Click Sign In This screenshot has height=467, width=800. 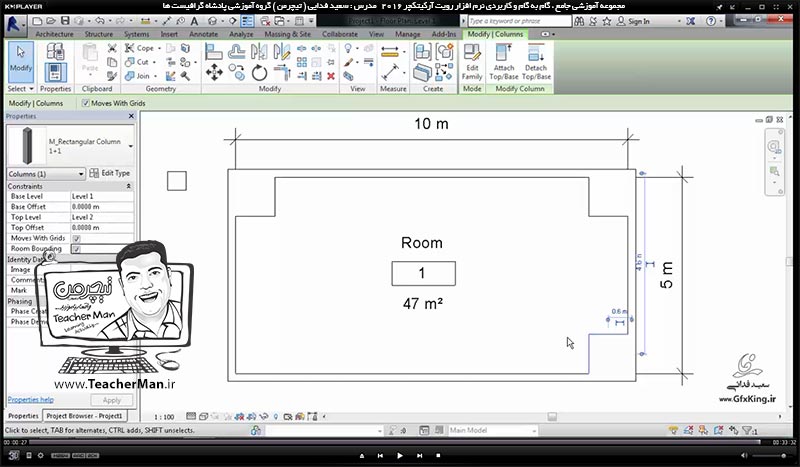click(639, 21)
